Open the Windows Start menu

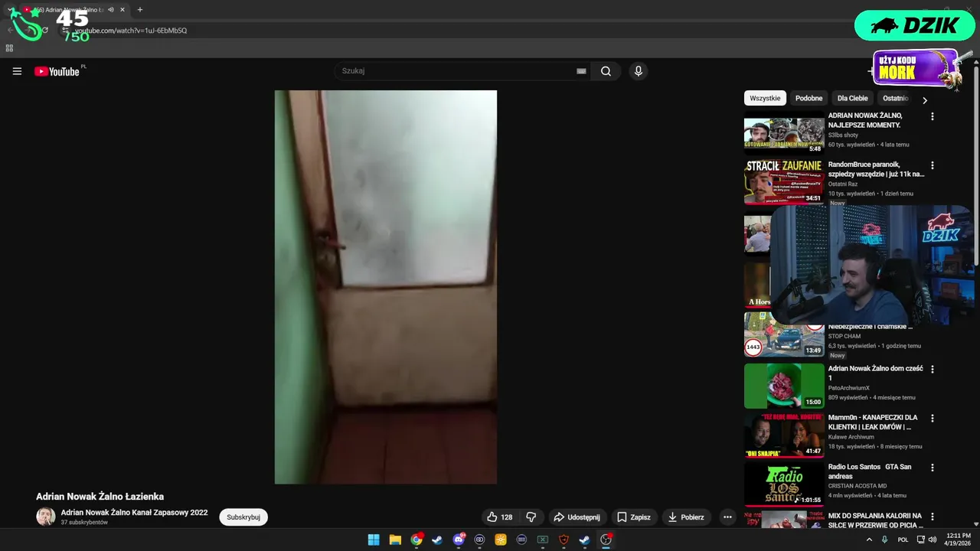374,540
